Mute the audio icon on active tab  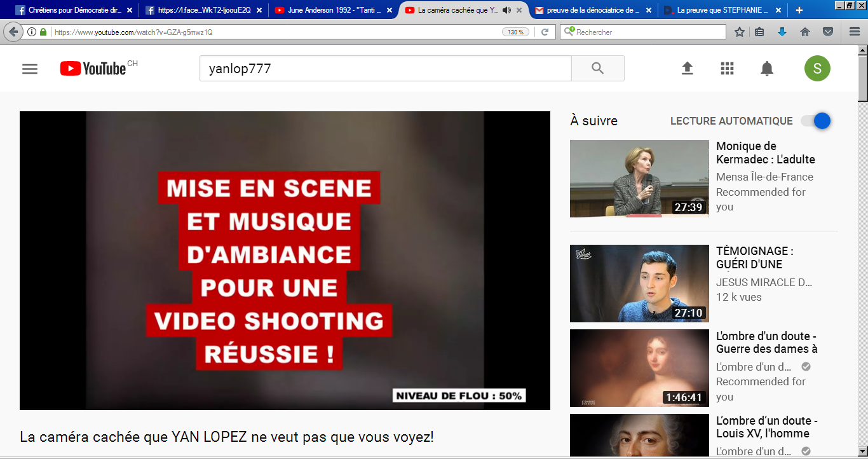(506, 10)
